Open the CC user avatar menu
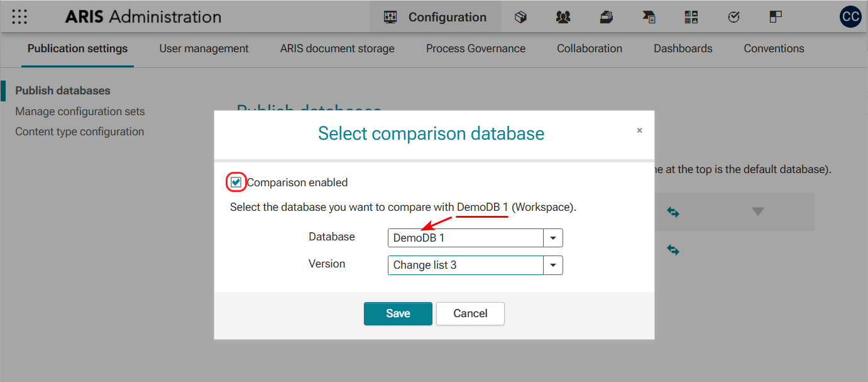This screenshot has width=868, height=382. pos(850,16)
